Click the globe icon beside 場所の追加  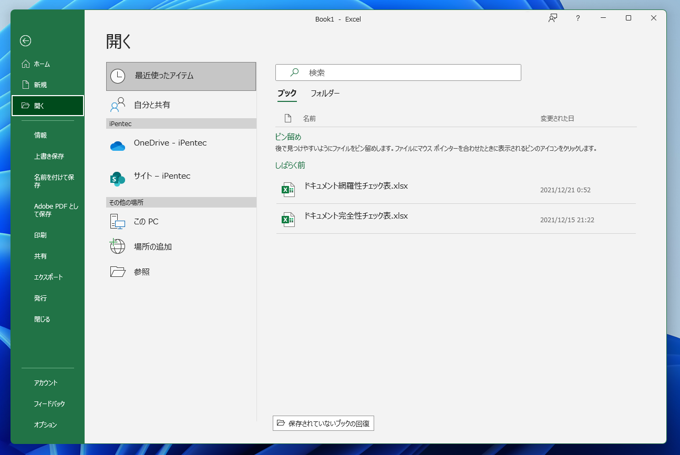[118, 246]
